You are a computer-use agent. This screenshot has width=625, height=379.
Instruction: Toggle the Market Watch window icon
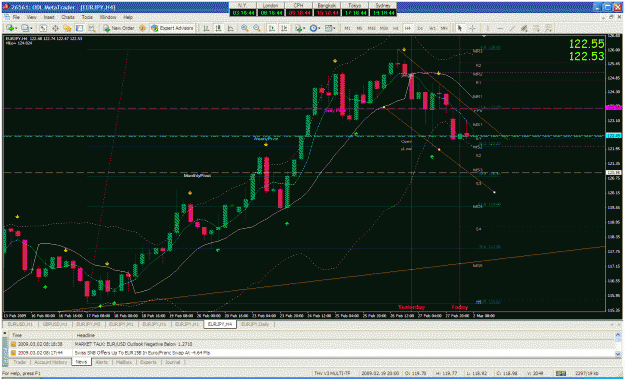[x=43, y=28]
